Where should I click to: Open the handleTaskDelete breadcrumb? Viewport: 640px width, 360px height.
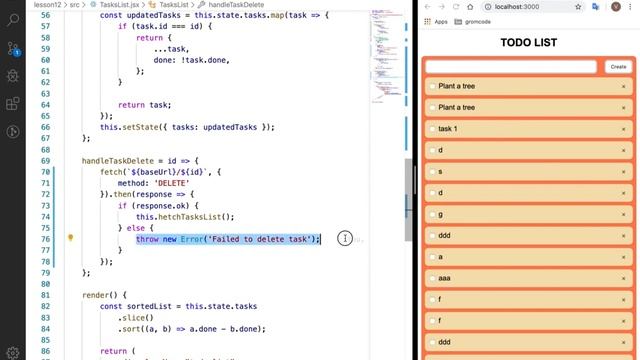(236, 4)
